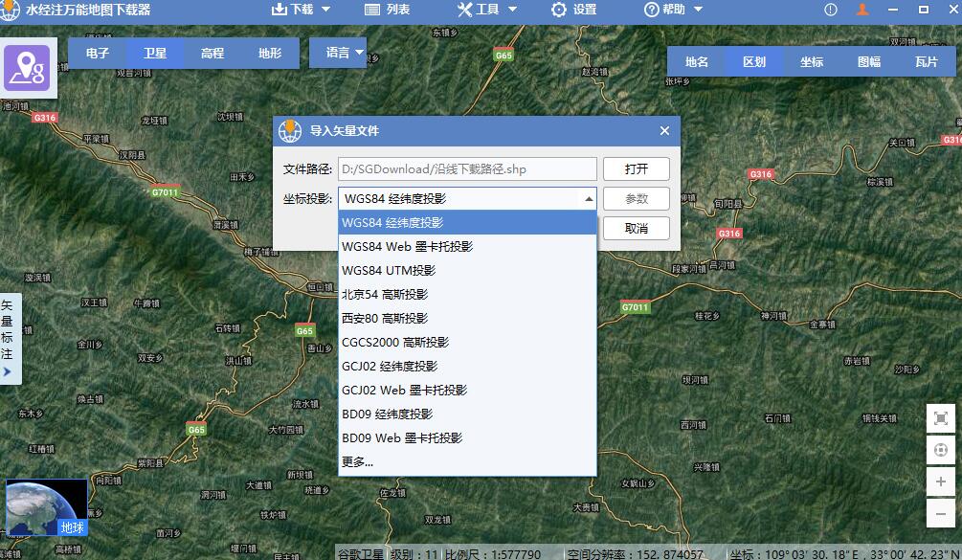Open the 设置 settings
The width and height of the screenshot is (962, 560).
pyautogui.click(x=574, y=11)
